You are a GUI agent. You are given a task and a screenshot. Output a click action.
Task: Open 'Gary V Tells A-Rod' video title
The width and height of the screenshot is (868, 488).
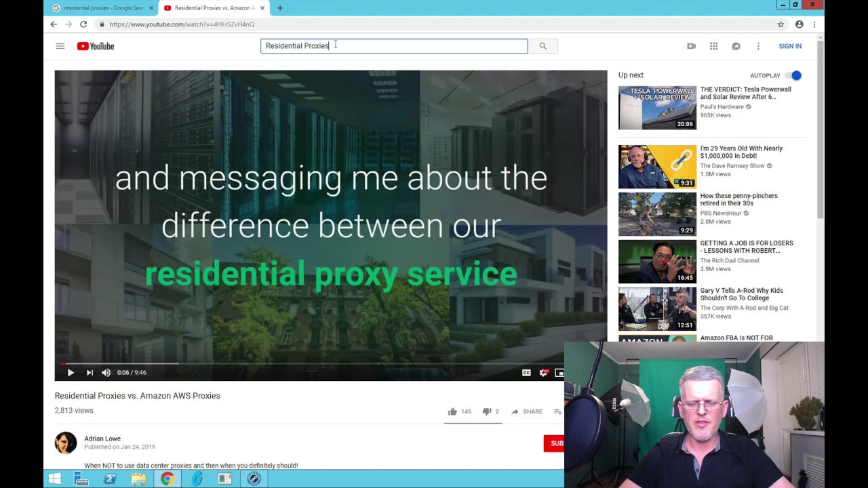coord(741,294)
